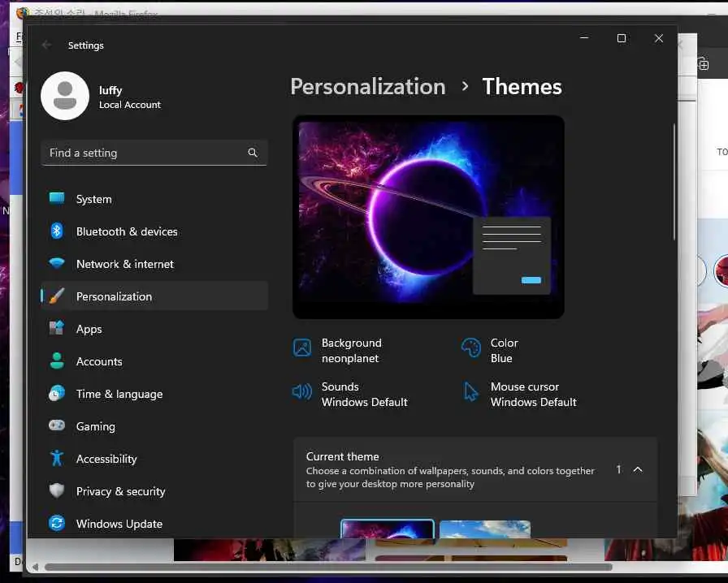Viewport: 728px width, 583px height.
Task: Open Mouse cursor Windows Default setting
Action: coord(519,394)
